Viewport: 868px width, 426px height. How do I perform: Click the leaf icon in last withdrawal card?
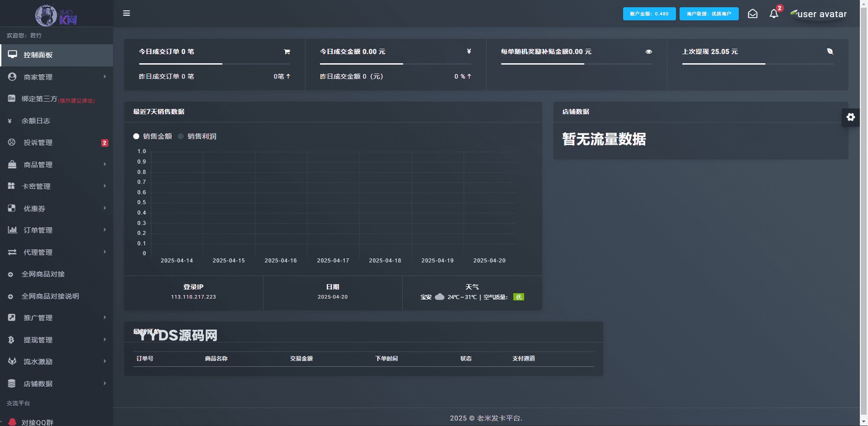[x=830, y=51]
